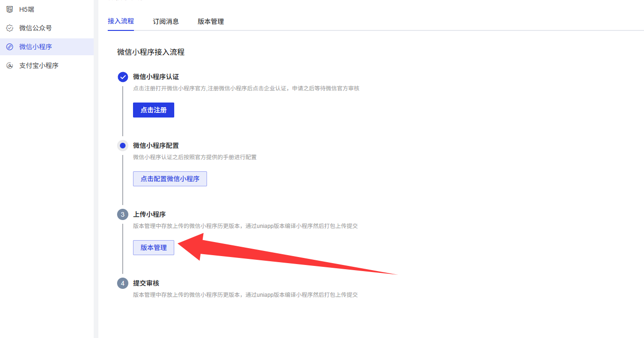Click the 上传小程序 step title
The height and width of the screenshot is (338, 644).
point(149,214)
